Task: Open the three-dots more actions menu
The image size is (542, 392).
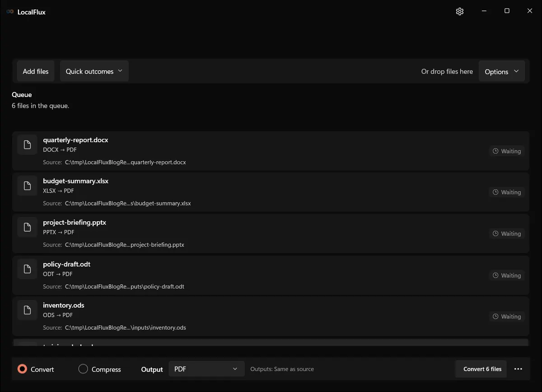Action: tap(518, 369)
